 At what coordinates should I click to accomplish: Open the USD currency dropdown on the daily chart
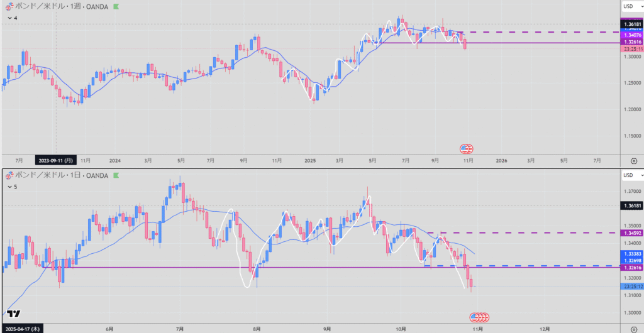tap(631, 175)
